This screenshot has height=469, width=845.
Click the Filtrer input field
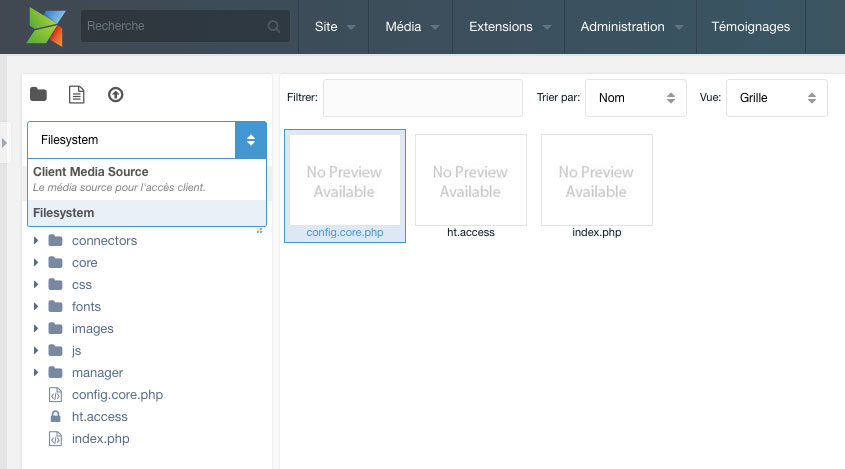pyautogui.click(x=422, y=98)
